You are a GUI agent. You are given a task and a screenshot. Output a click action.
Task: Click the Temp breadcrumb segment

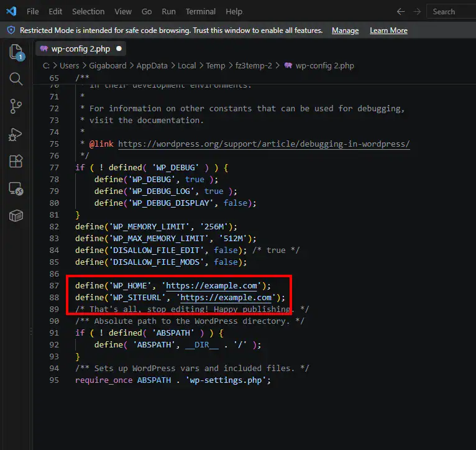216,66
